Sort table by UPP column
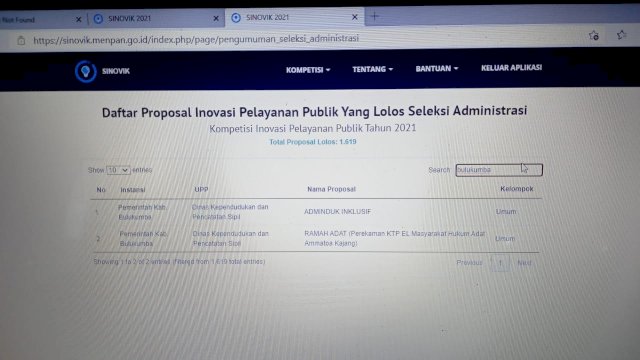This screenshot has height=360, width=640. (x=201, y=189)
